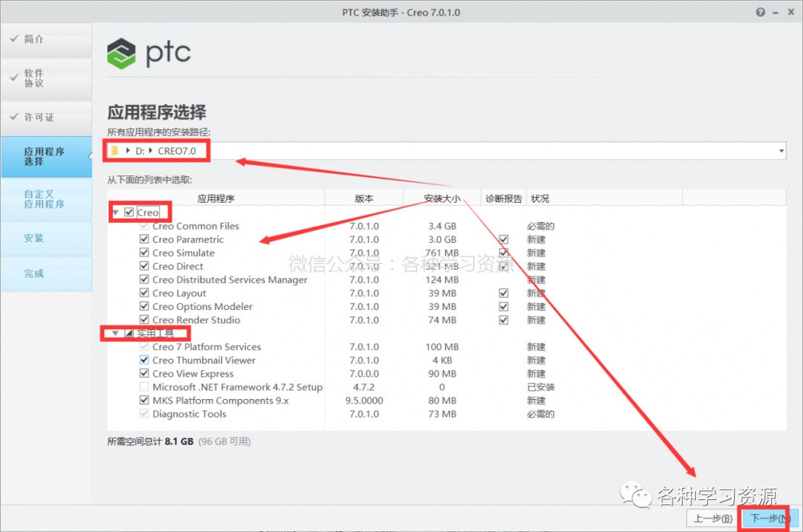Toggle diagnostic report for Creo Layout

tap(504, 293)
